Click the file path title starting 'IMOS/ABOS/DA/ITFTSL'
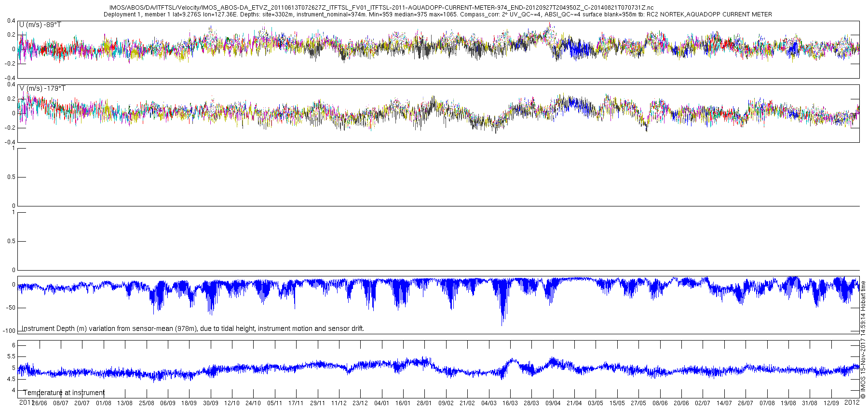 pos(381,8)
